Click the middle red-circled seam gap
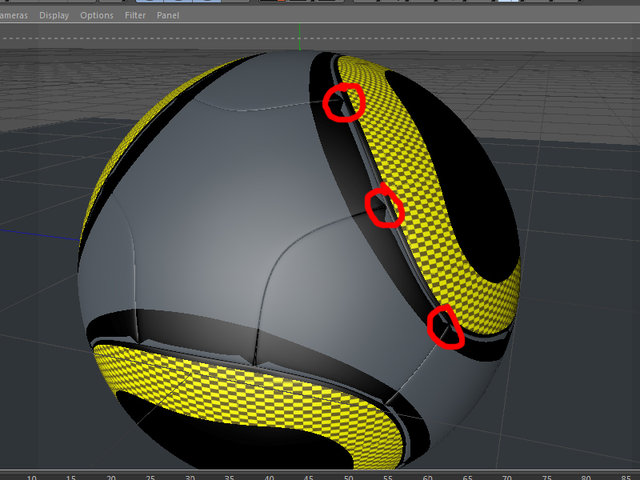This screenshot has height=480, width=640. 384,205
